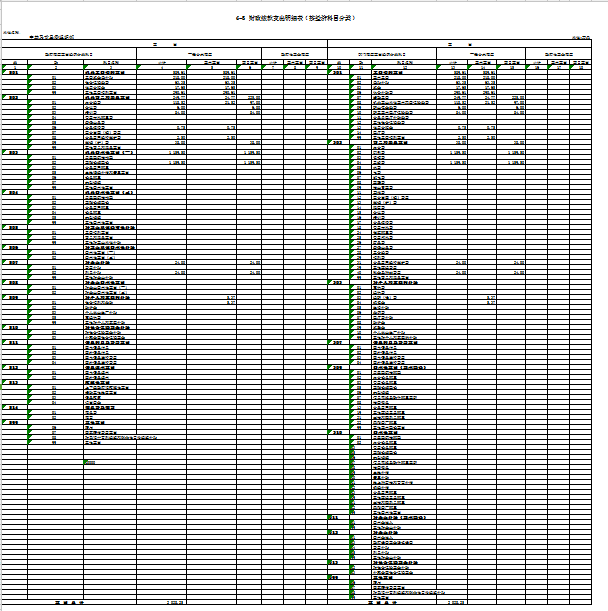Select the cell with code 510
This screenshot has width=608, height=611.
(x=14, y=327)
